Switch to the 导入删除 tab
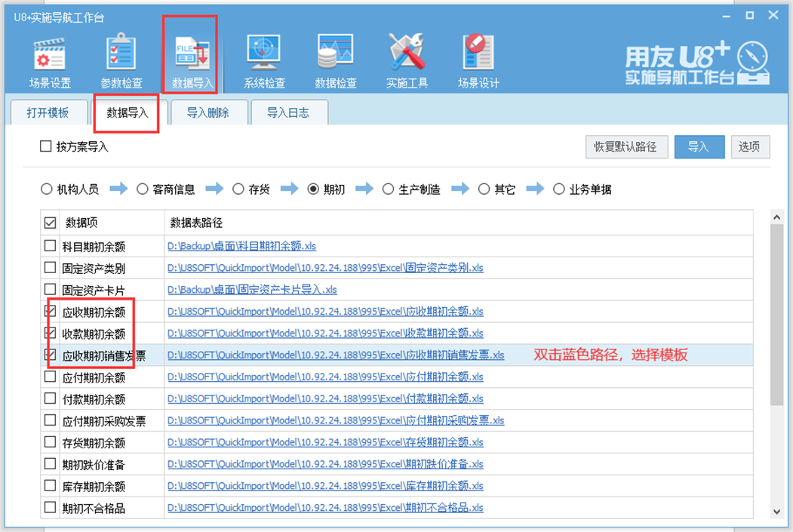Image resolution: width=793 pixels, height=532 pixels. (x=207, y=112)
